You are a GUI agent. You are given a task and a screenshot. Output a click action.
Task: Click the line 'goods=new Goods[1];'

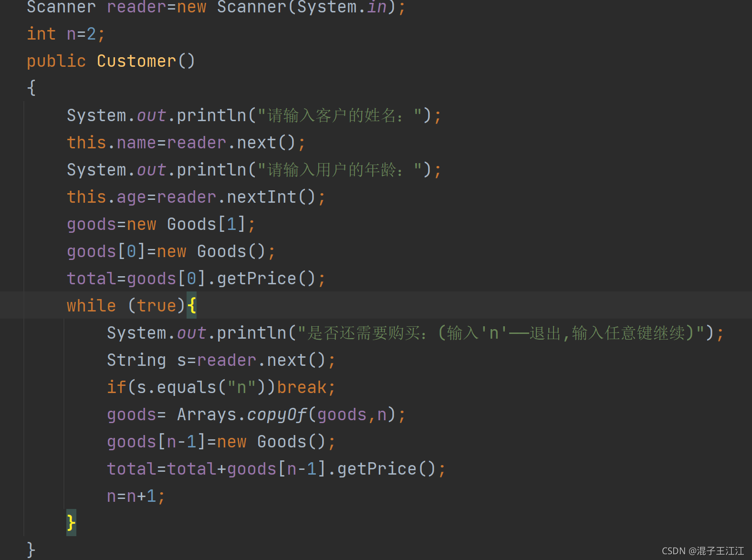161,224
